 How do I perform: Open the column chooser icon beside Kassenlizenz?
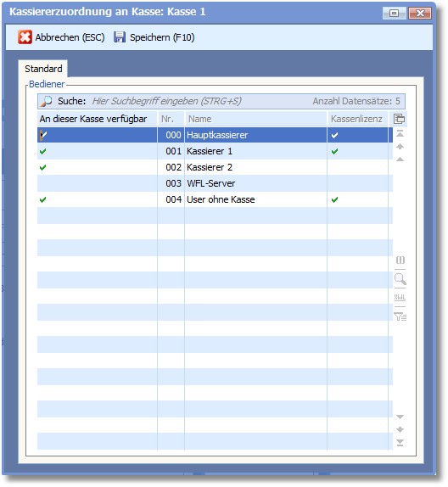pos(399,119)
